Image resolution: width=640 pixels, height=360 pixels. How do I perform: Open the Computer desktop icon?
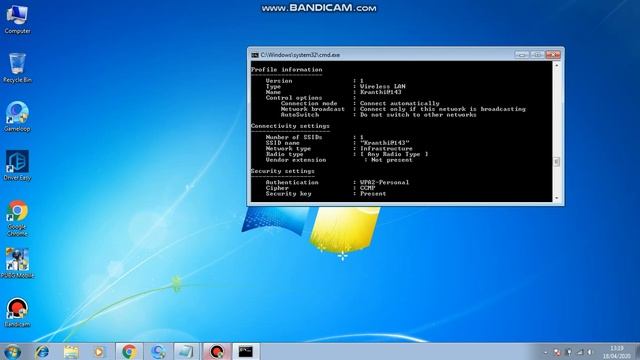[x=17, y=20]
